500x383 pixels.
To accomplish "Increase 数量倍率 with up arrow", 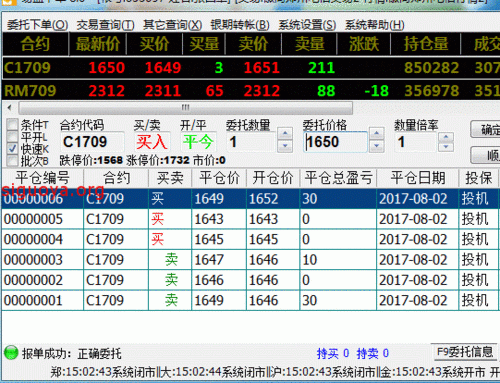I will [446, 137].
